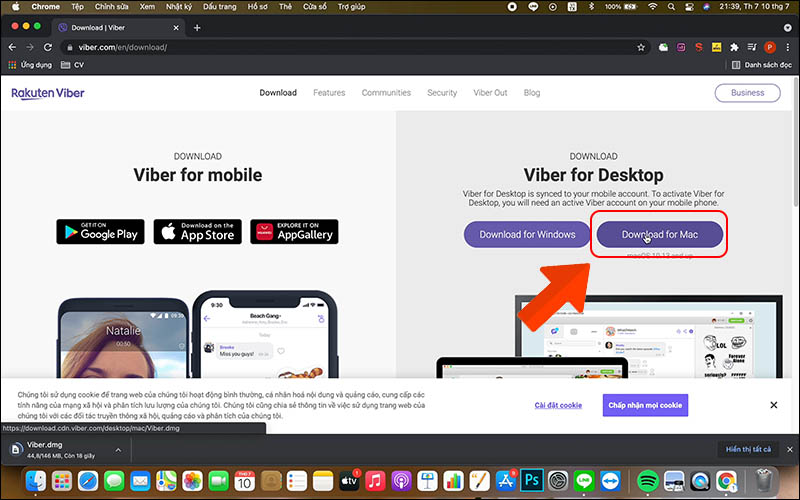Open the Xem menu

click(x=147, y=7)
